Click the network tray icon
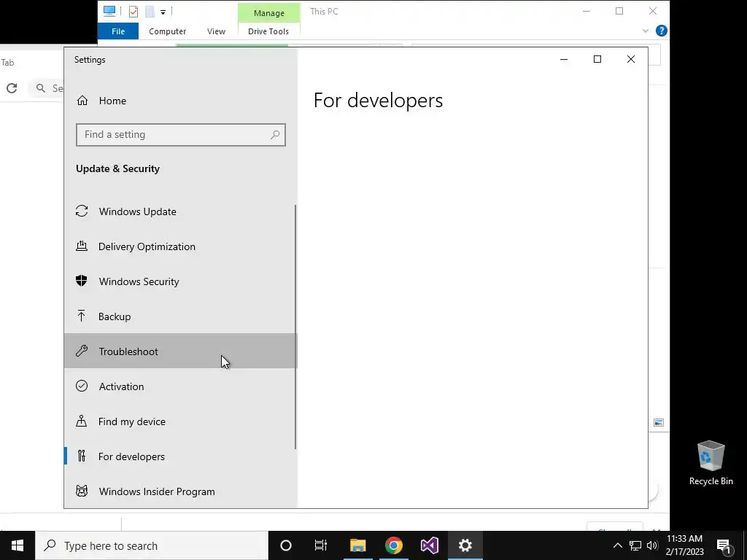This screenshot has width=747, height=560. coord(635,545)
